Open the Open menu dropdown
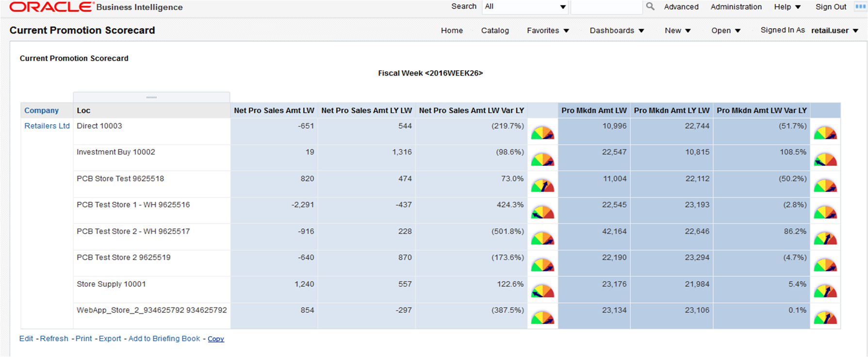868x357 pixels. coord(726,30)
